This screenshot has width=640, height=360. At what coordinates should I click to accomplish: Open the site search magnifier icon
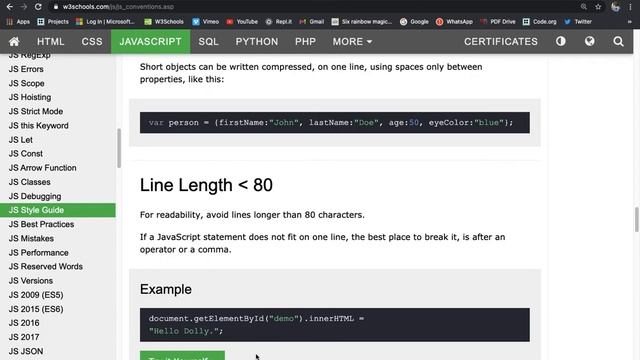point(618,41)
